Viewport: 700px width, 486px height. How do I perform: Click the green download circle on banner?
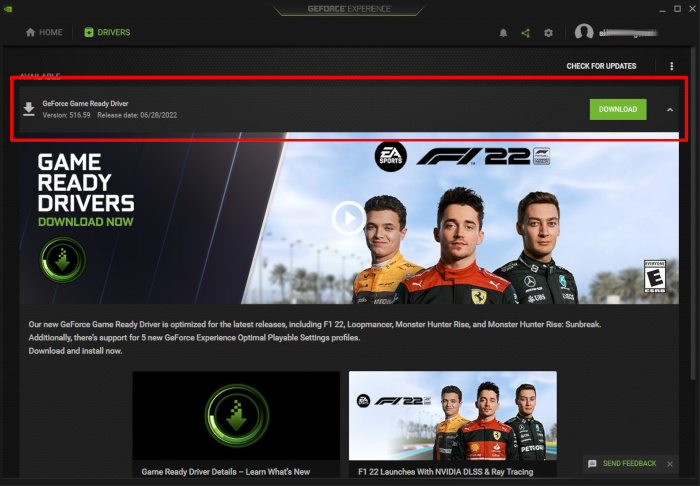(x=62, y=260)
